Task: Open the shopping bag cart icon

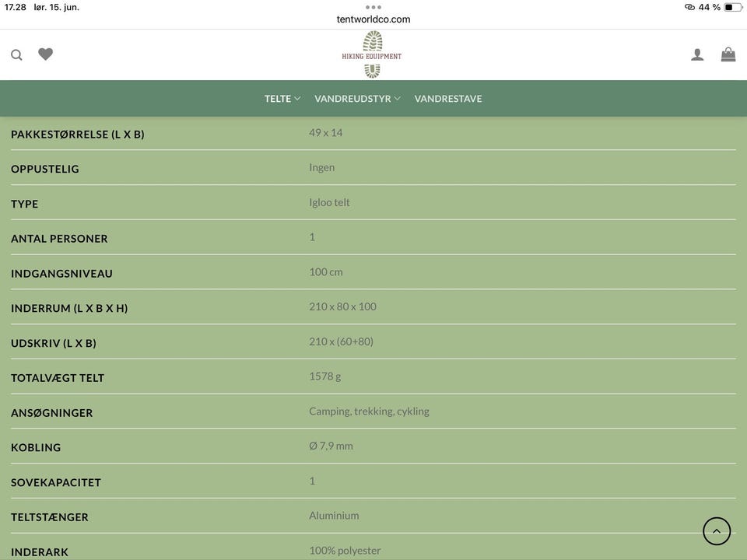Action: click(728, 54)
